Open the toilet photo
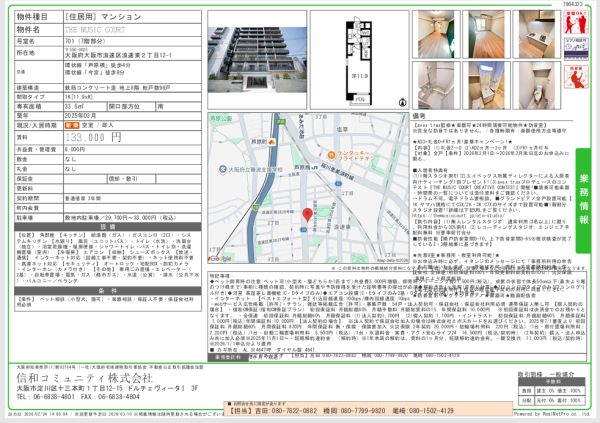This screenshot has width=600, height=423. click(x=536, y=85)
